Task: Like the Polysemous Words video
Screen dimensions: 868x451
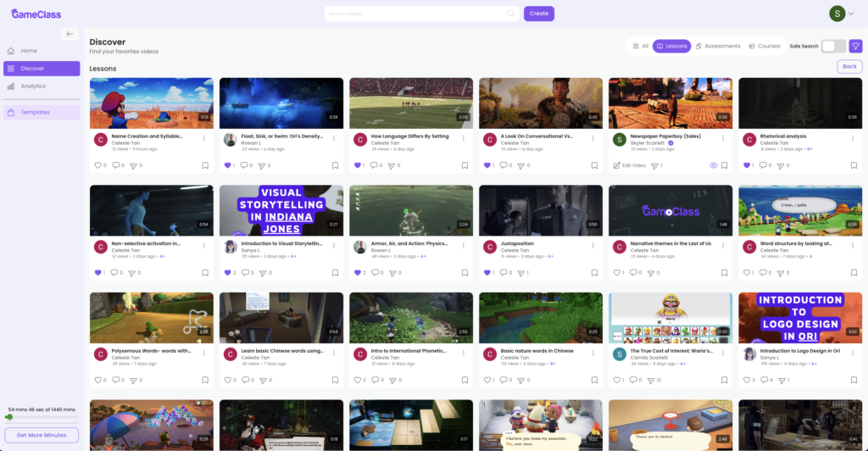Action: click(98, 380)
